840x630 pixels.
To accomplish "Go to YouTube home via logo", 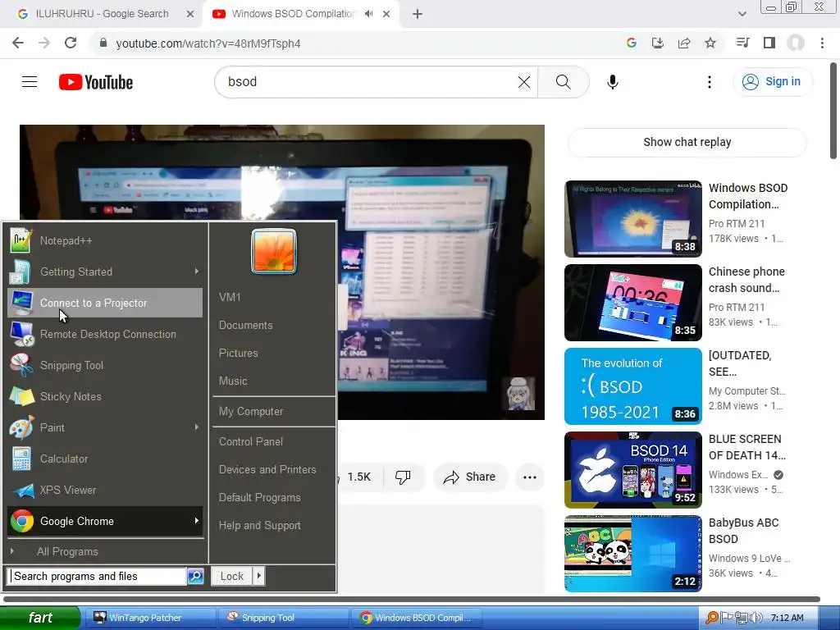I will (96, 82).
